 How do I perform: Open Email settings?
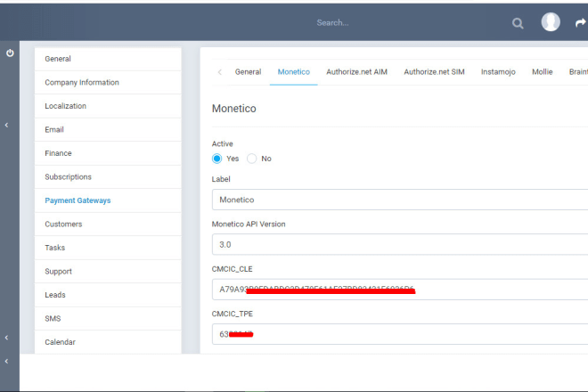click(108, 130)
